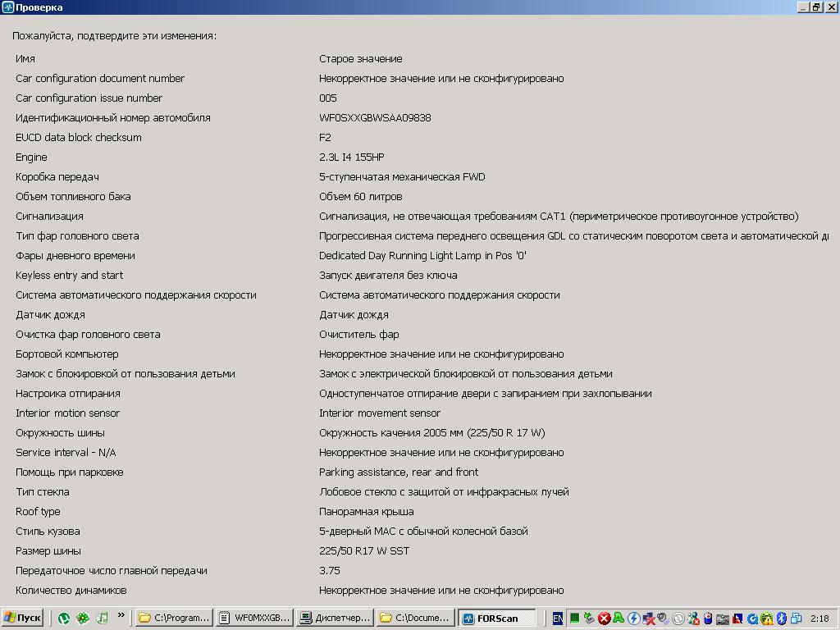The height and width of the screenshot is (630, 840).
Task: Switch to the C:\Docume... folder taskbar window
Action: (x=414, y=618)
